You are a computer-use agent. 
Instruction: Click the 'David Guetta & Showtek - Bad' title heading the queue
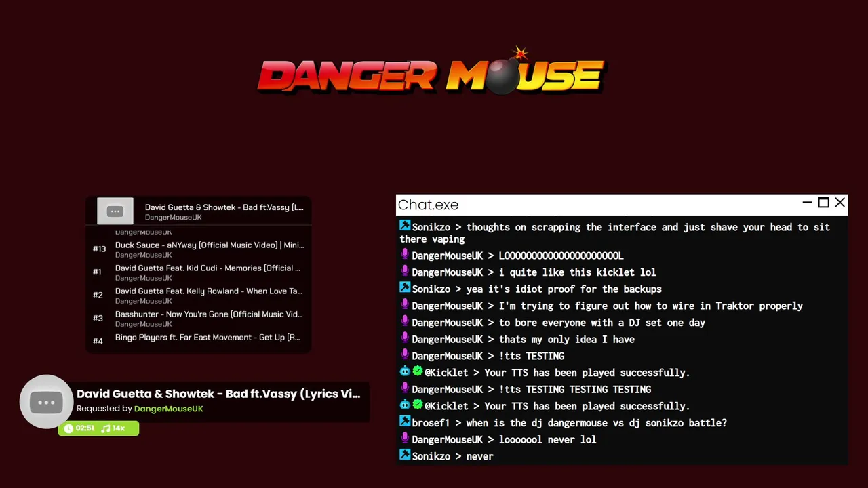tap(224, 207)
